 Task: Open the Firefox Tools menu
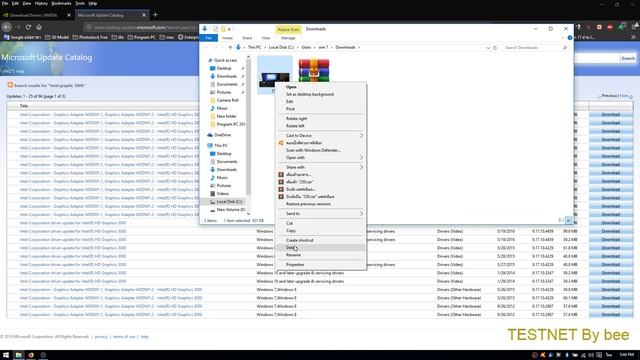tap(80, 3)
